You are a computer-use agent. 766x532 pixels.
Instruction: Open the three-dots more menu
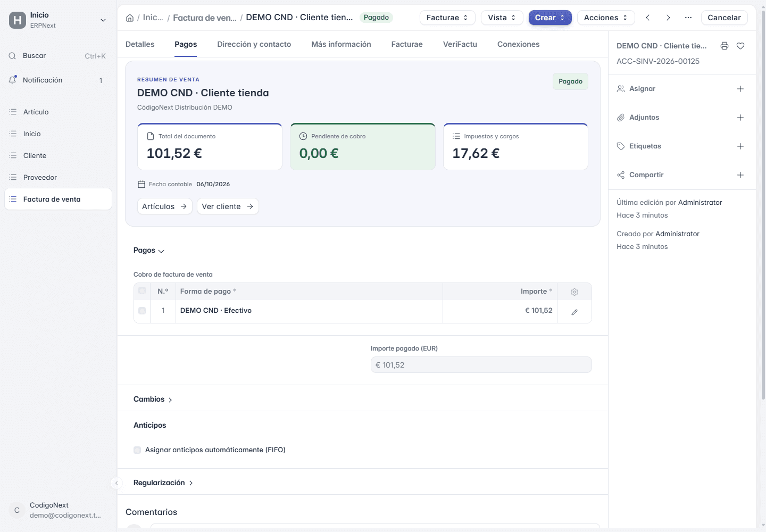[688, 18]
